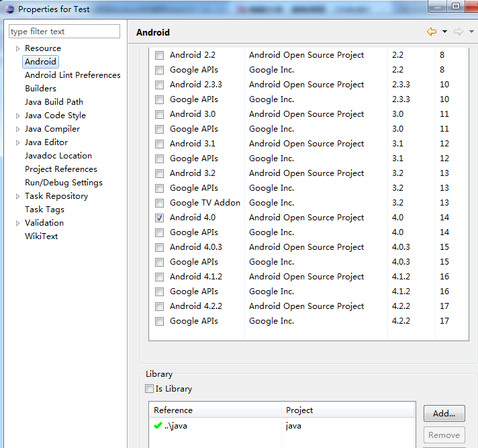
Task: Open the Project References page
Action: (x=61, y=169)
